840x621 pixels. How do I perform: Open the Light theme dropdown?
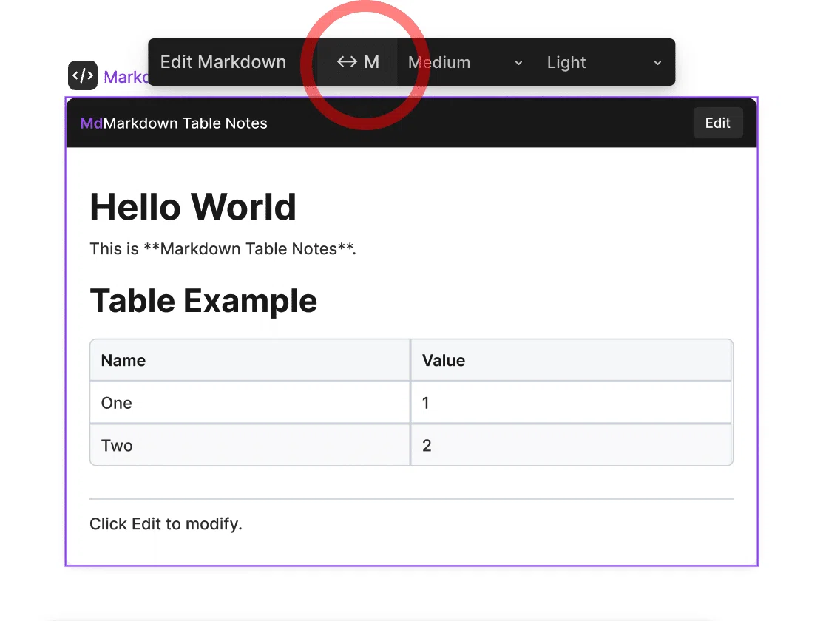pos(604,62)
